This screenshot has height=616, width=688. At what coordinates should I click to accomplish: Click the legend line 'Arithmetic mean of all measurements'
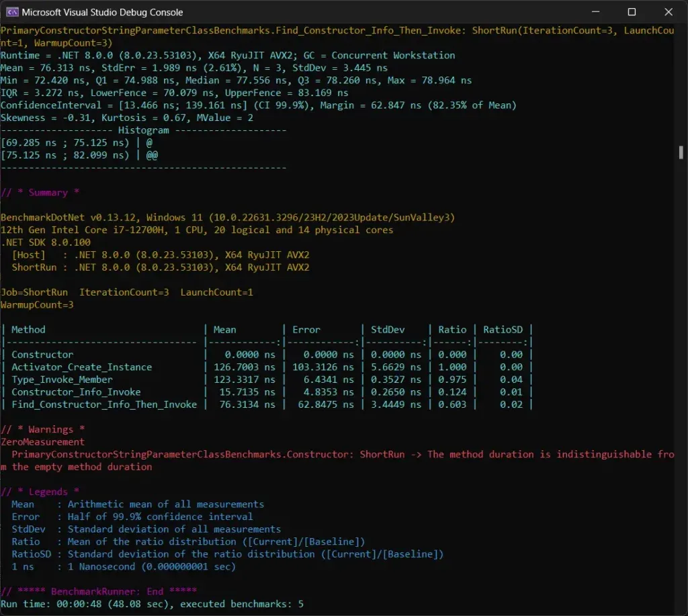click(166, 504)
